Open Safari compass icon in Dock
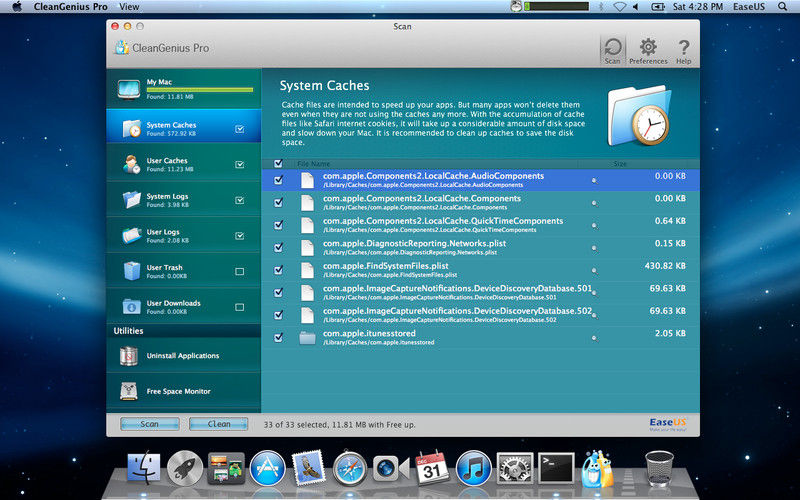Image resolution: width=800 pixels, height=500 pixels. point(349,468)
